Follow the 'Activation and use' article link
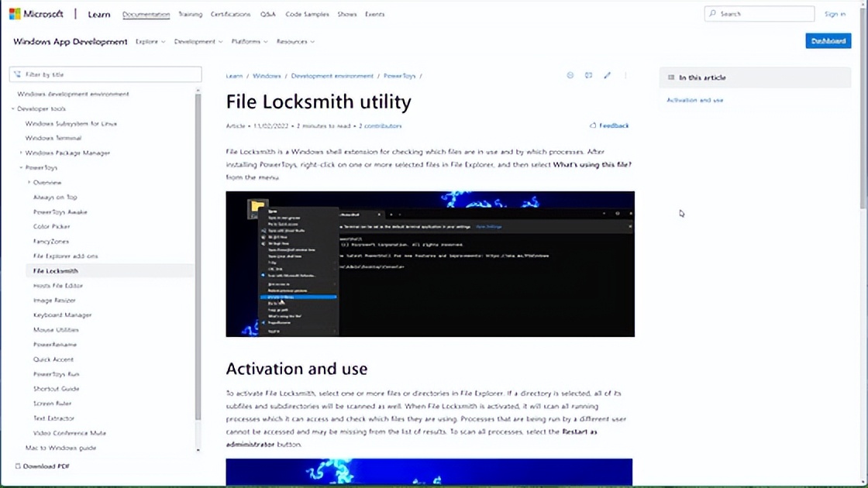868x488 pixels. [694, 100]
